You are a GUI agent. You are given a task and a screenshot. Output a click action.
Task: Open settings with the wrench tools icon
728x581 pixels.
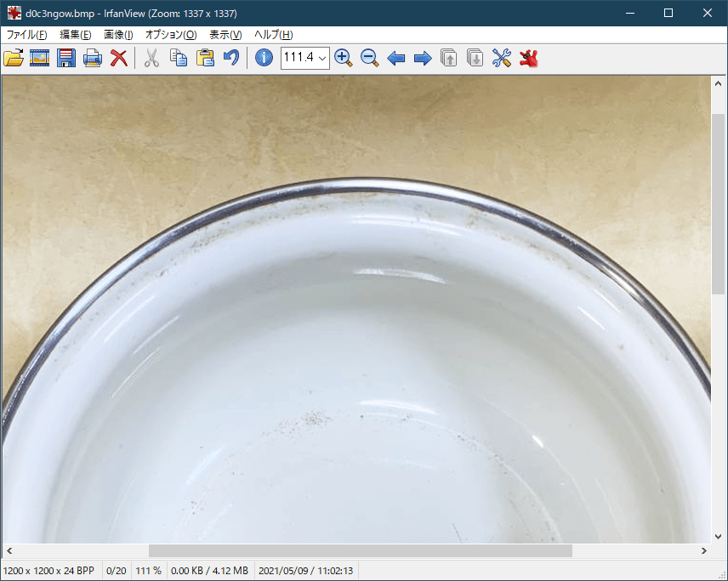[502, 58]
